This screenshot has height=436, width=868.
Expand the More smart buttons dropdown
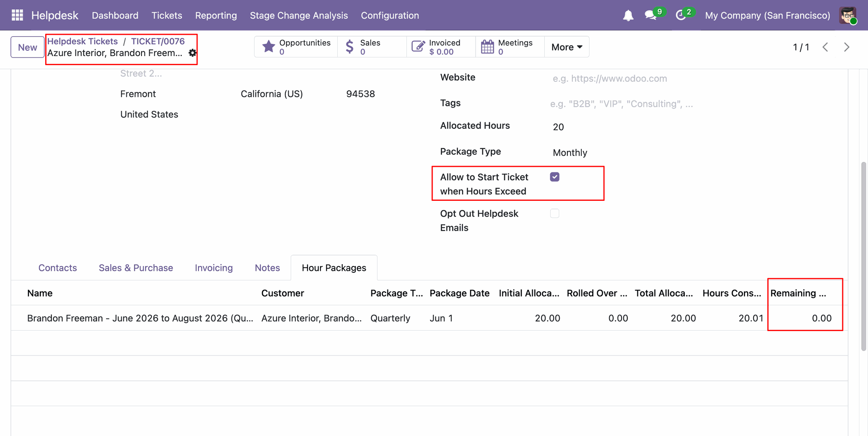tap(567, 47)
